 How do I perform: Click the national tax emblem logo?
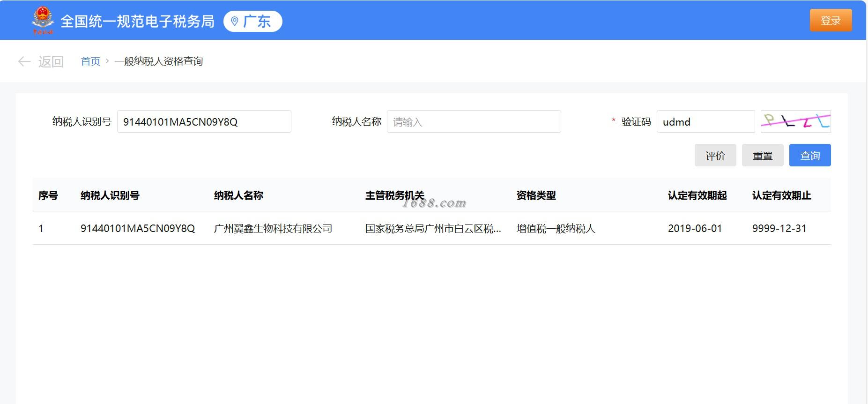pos(43,21)
